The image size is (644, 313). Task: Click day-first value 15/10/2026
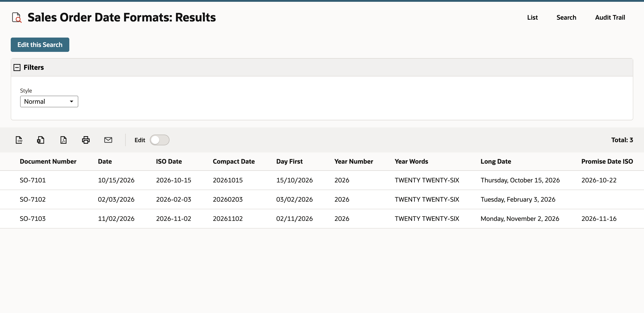click(294, 180)
